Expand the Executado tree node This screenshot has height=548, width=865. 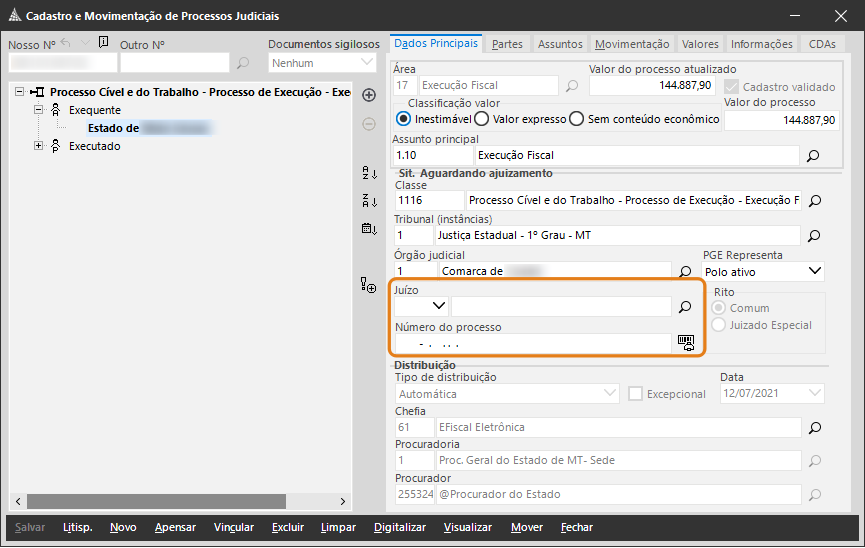tap(39, 146)
